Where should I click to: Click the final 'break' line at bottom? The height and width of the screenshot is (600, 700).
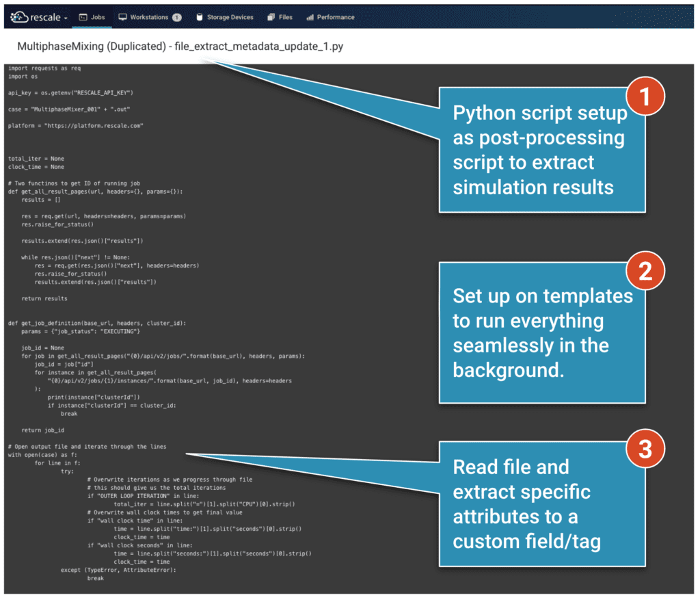click(x=96, y=579)
